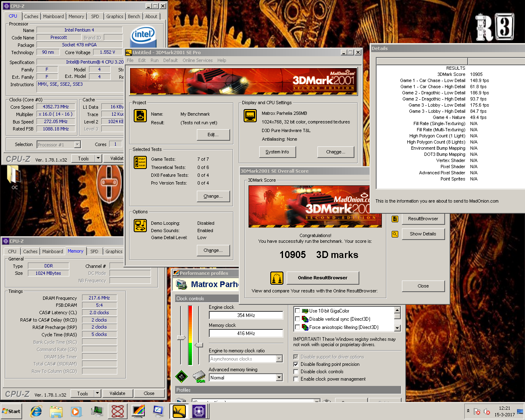Image resolution: width=525 pixels, height=420 pixels.
Task: Open Tools dropdown arrow in bottom CPU-Z
Action: [97, 393]
